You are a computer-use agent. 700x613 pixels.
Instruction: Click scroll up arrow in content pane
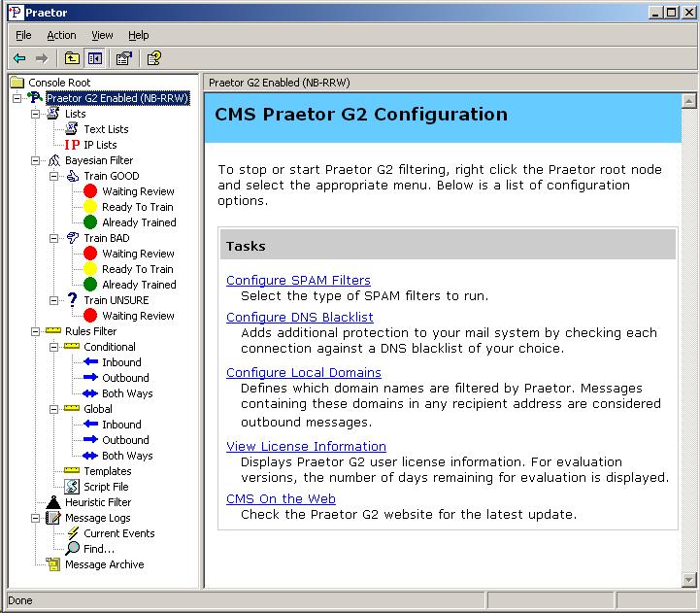coord(689,101)
